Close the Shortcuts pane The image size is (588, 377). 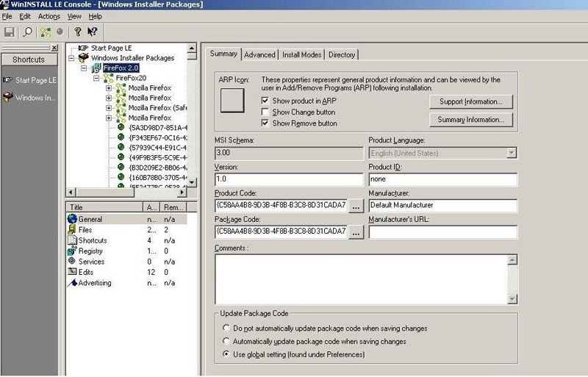(x=54, y=48)
